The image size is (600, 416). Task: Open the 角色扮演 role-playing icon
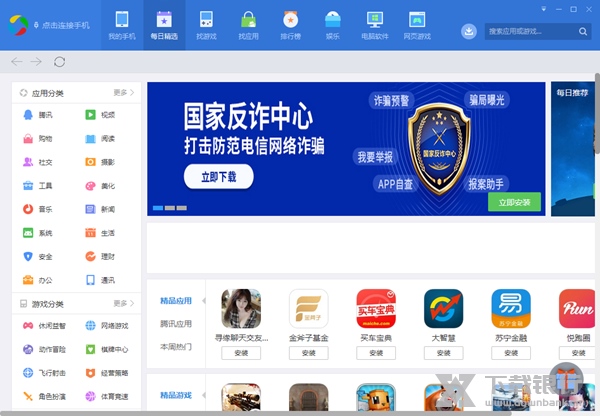(x=28, y=396)
